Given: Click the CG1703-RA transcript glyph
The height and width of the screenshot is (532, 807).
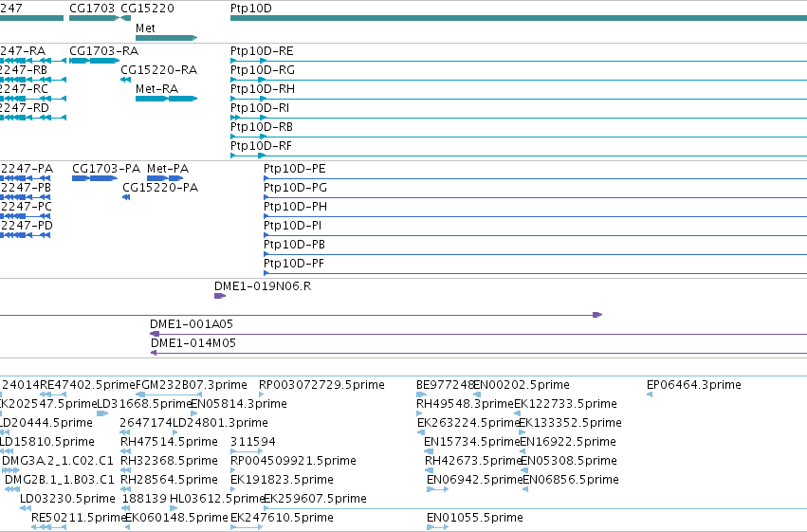Looking at the screenshot, I should point(94,61).
